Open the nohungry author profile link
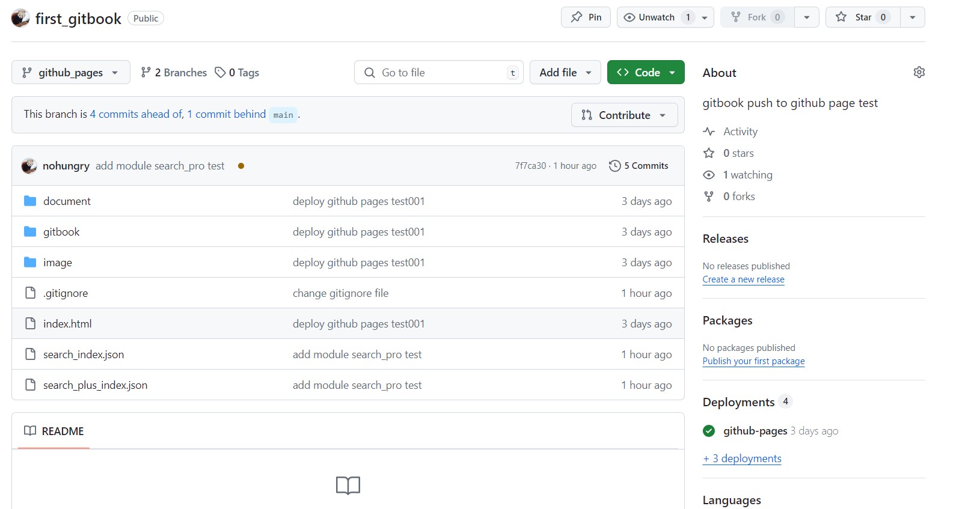 pyautogui.click(x=66, y=166)
